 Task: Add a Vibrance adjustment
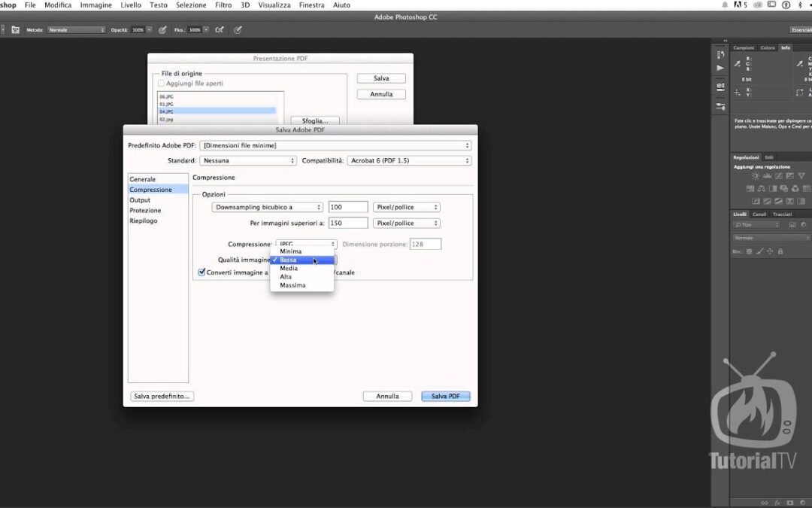pyautogui.click(x=801, y=176)
